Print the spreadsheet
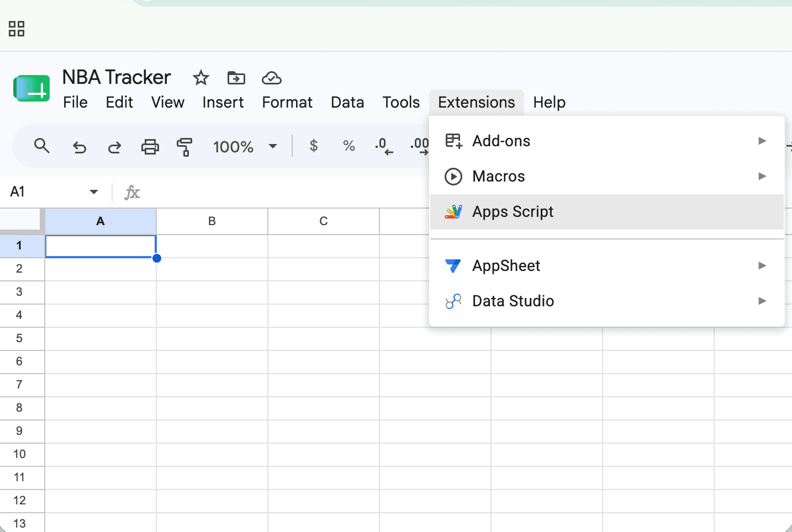 pos(150,147)
